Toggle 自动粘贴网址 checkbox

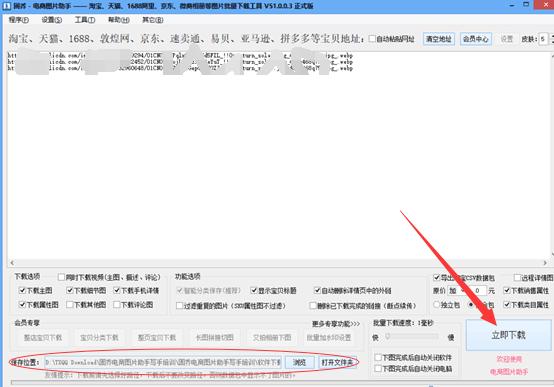372,39
